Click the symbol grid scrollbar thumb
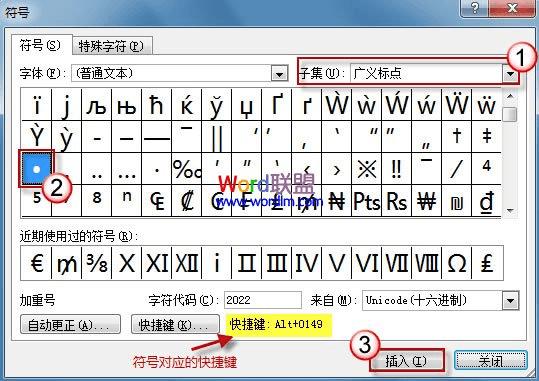539x381 pixels. [x=509, y=114]
